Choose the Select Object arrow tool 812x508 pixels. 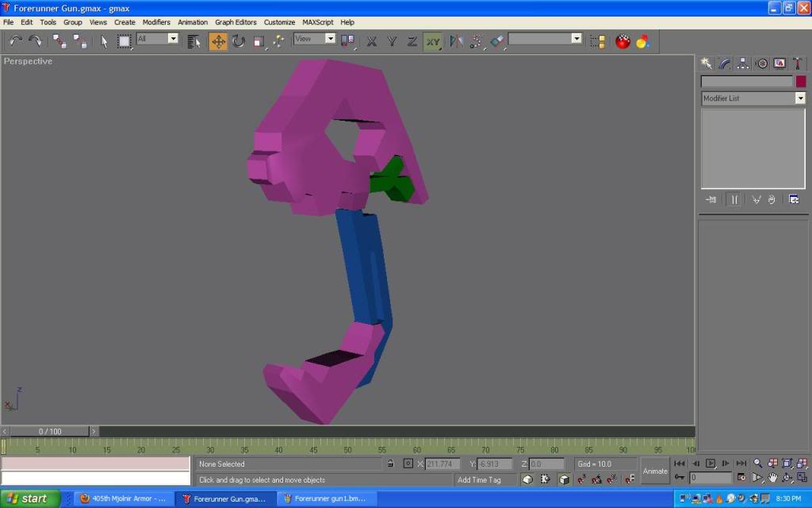[x=104, y=41]
